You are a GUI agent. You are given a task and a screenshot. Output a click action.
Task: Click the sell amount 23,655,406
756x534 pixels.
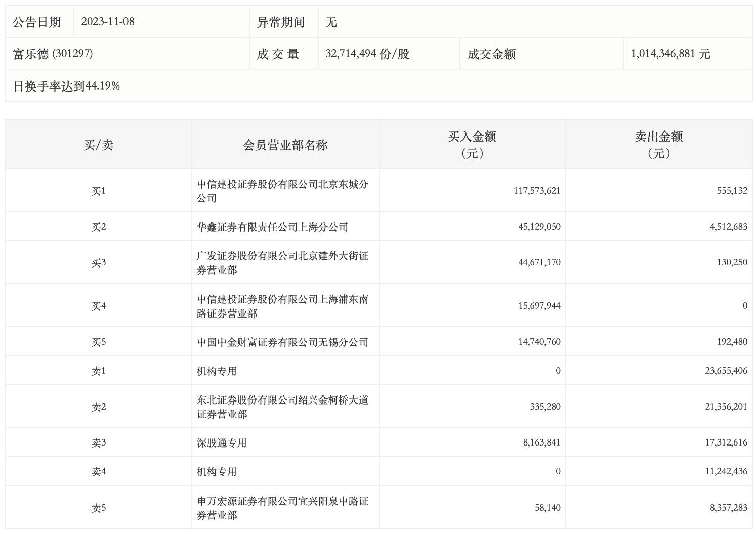pyautogui.click(x=726, y=371)
